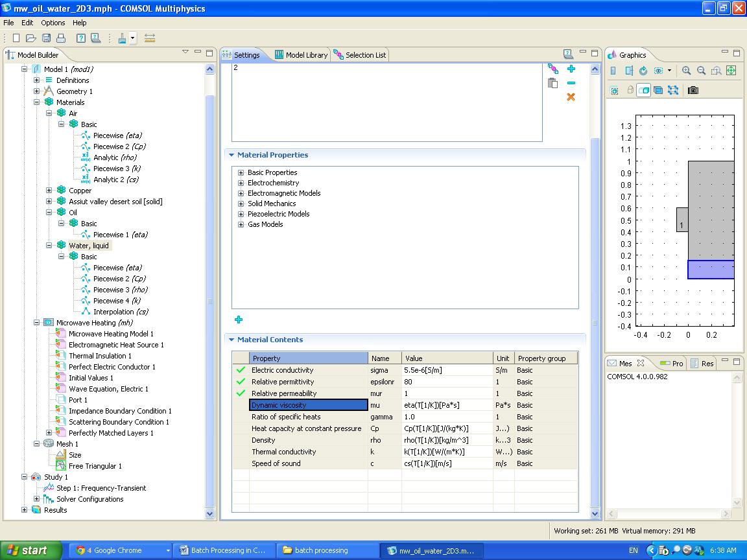The width and height of the screenshot is (747, 560).
Task: Save the model with the floppy disk icon
Action: click(46, 38)
